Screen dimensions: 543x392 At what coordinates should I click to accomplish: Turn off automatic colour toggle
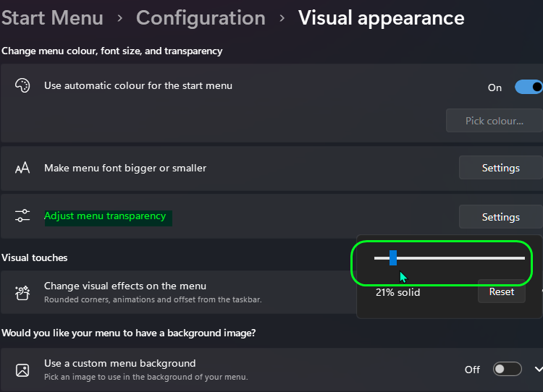pyautogui.click(x=529, y=88)
